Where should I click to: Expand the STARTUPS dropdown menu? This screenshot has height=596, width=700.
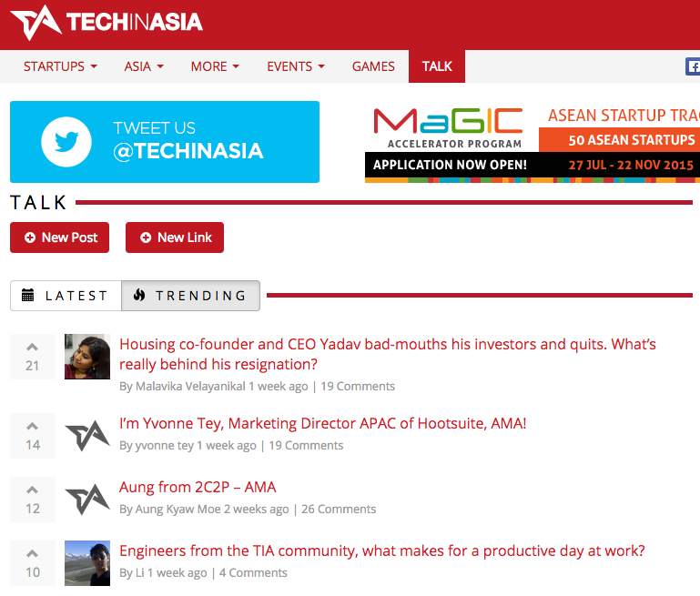[x=60, y=66]
